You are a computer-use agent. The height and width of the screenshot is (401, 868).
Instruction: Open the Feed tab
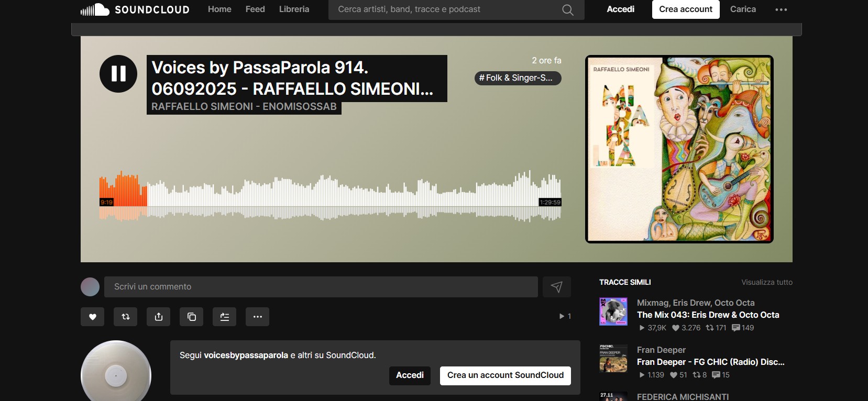coord(255,9)
